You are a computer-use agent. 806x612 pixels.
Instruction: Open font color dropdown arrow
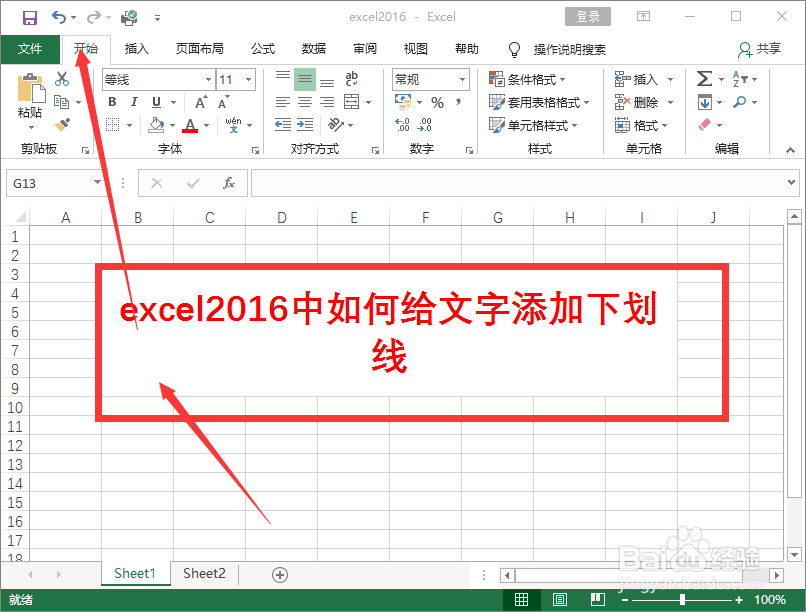click(207, 125)
